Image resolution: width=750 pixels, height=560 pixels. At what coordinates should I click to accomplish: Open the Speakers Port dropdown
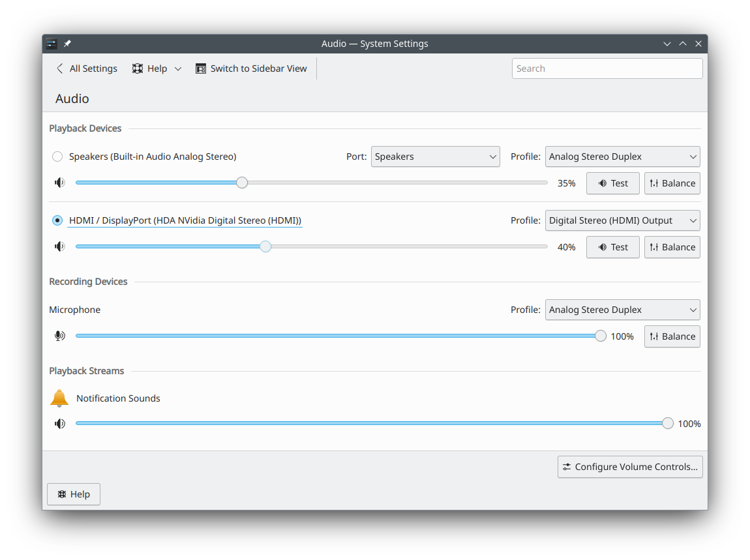point(435,156)
